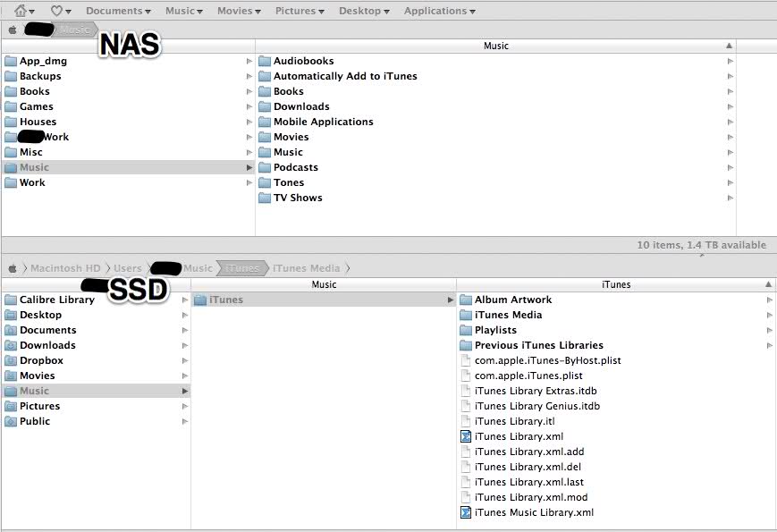The width and height of the screenshot is (777, 532).
Task: Select Macintosh HD in the path bar
Action: coord(65,268)
